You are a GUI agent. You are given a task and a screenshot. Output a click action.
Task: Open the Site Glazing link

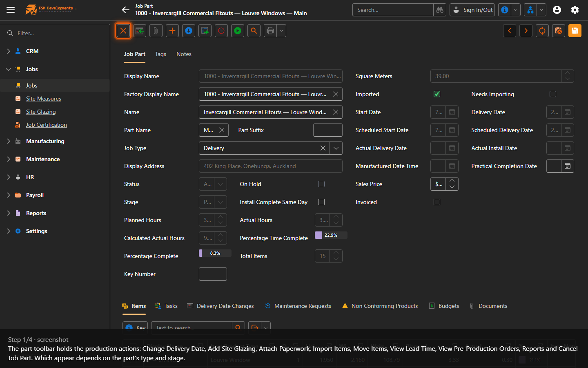coord(41,112)
